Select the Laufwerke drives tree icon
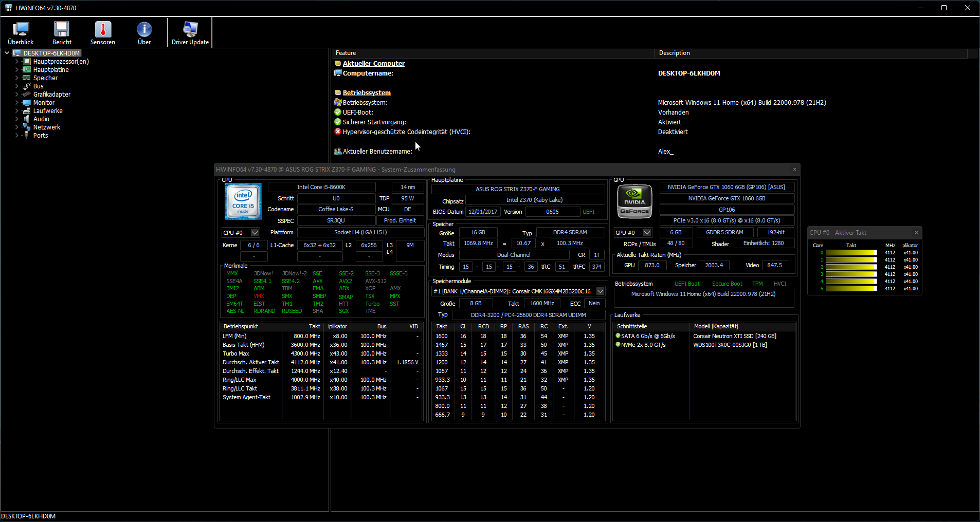Image resolution: width=980 pixels, height=522 pixels. click(27, 110)
